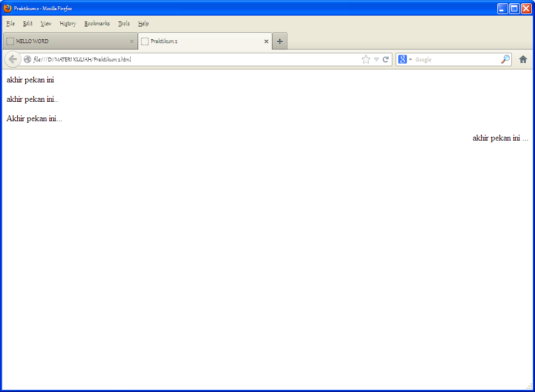Viewport: 535px width, 392px height.
Task: Open the View menu
Action: click(x=46, y=24)
